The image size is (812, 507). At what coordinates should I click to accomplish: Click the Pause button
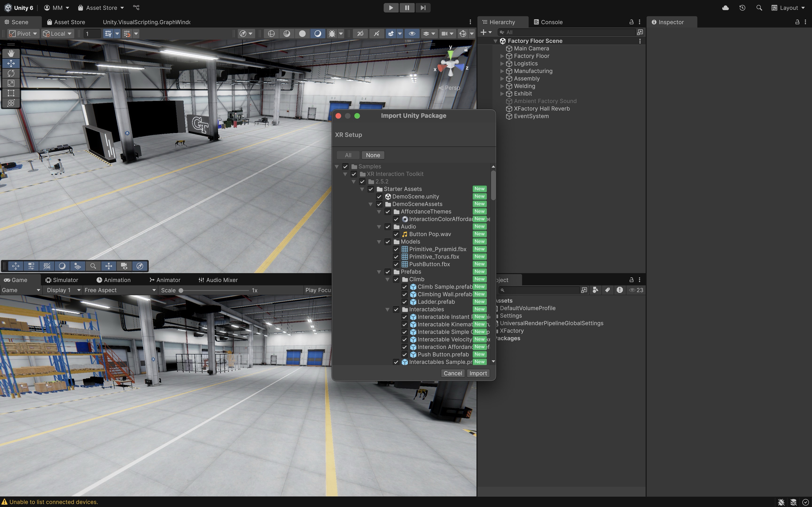click(x=407, y=8)
